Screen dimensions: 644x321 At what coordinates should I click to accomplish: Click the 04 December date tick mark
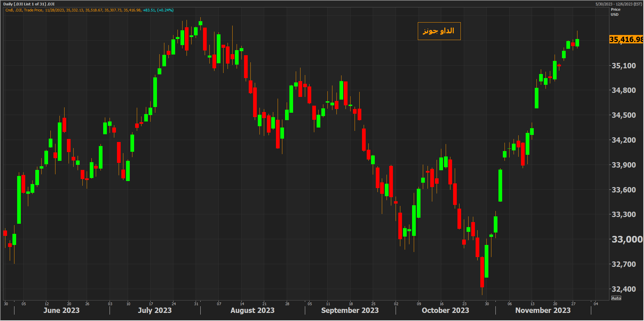tap(596, 304)
